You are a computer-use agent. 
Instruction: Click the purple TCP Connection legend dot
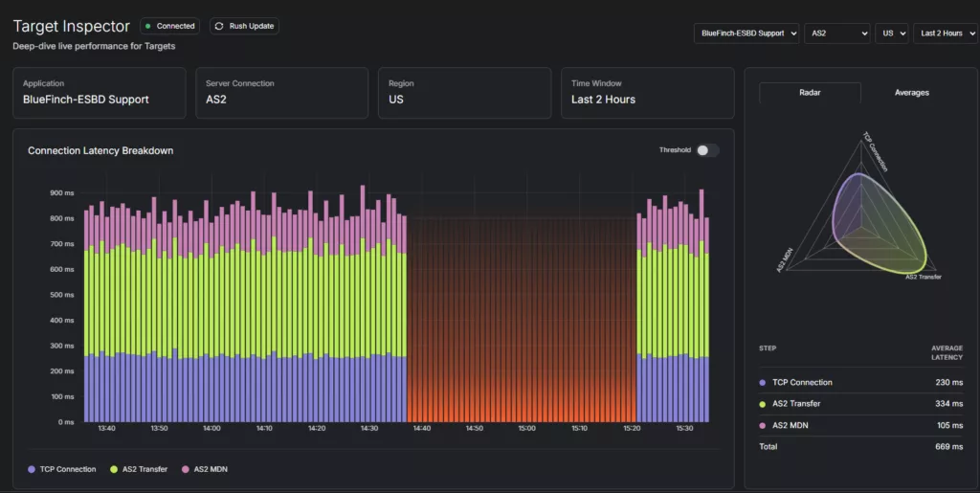tap(32, 469)
